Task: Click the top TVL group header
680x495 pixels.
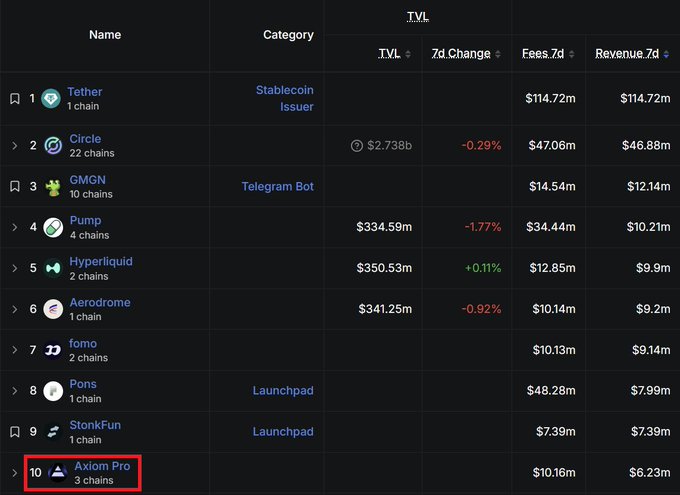Action: point(418,16)
